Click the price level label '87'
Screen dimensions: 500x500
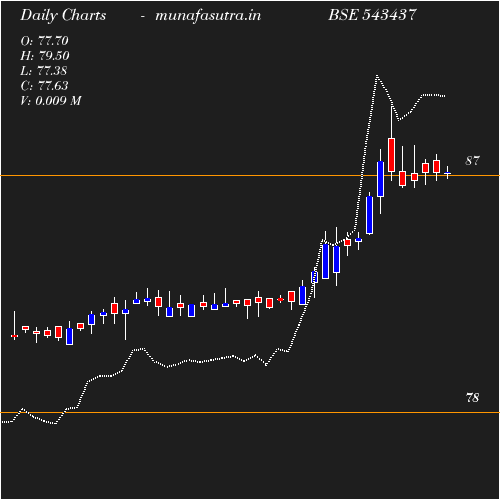pos(472,161)
